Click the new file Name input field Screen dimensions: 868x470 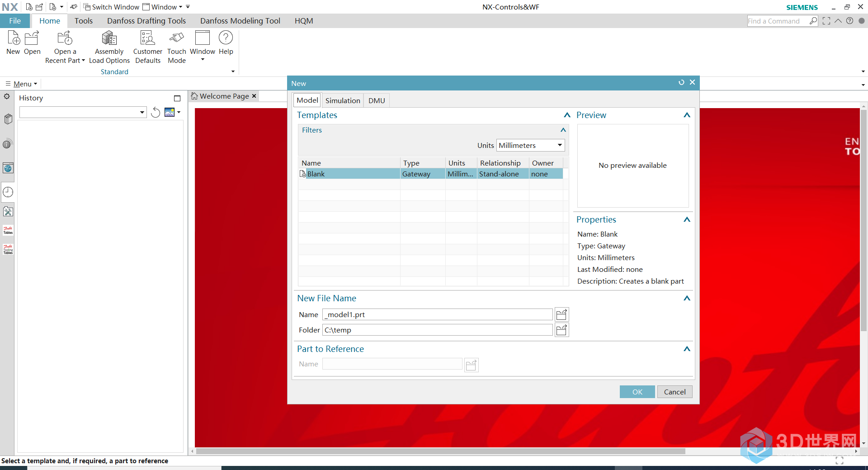pyautogui.click(x=437, y=314)
